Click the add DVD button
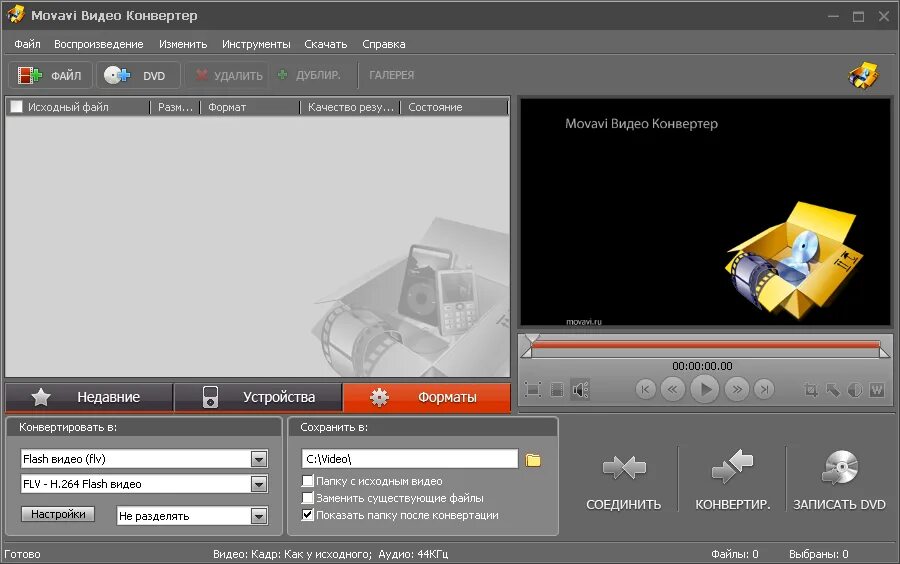This screenshot has height=564, width=900. pyautogui.click(x=138, y=75)
